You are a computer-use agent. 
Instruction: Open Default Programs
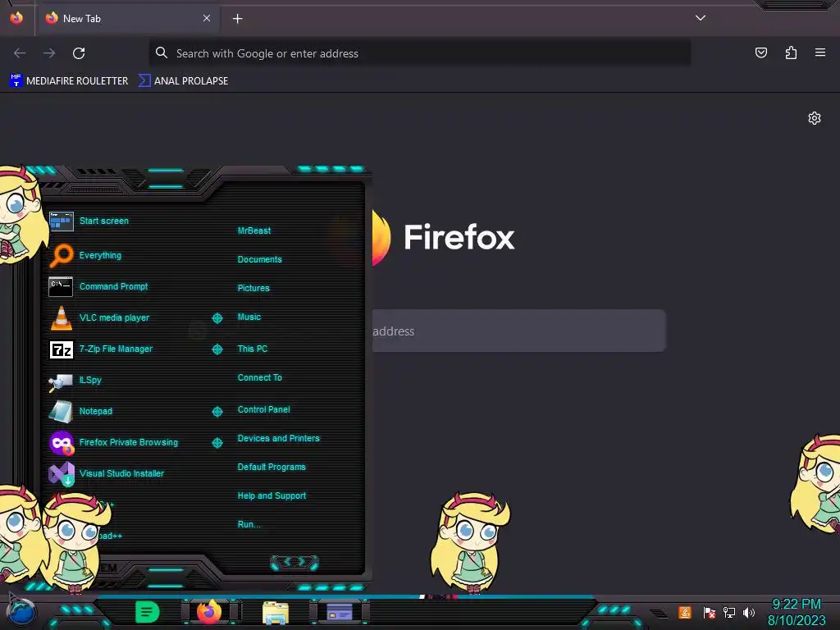(x=271, y=467)
